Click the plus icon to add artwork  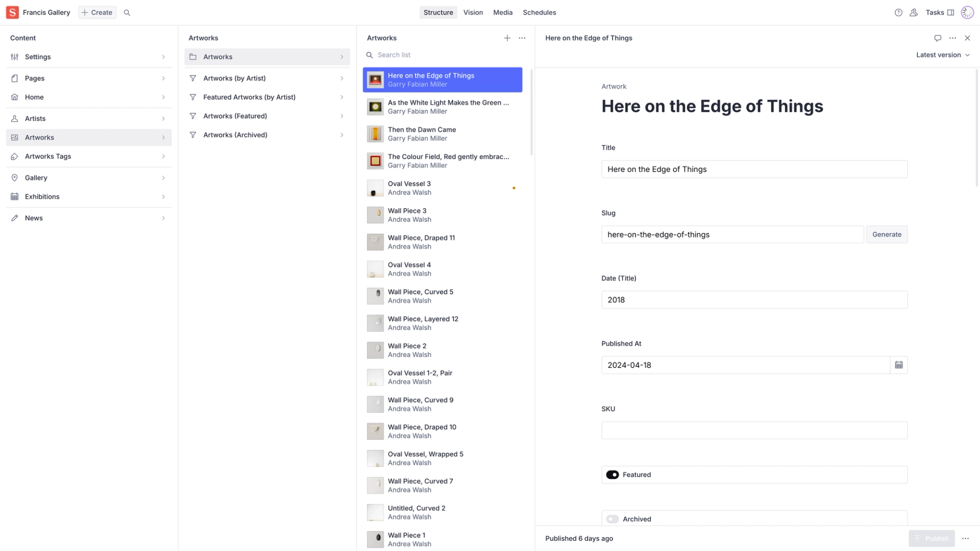(x=507, y=38)
